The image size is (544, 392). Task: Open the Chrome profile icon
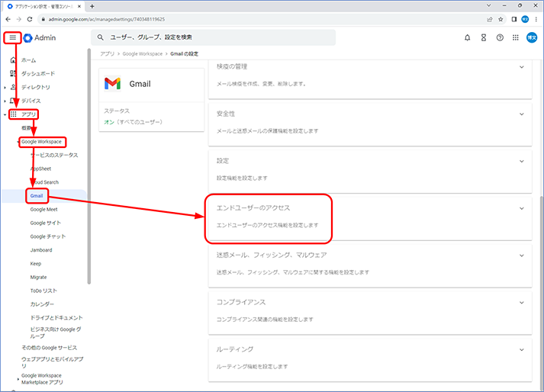[525, 19]
